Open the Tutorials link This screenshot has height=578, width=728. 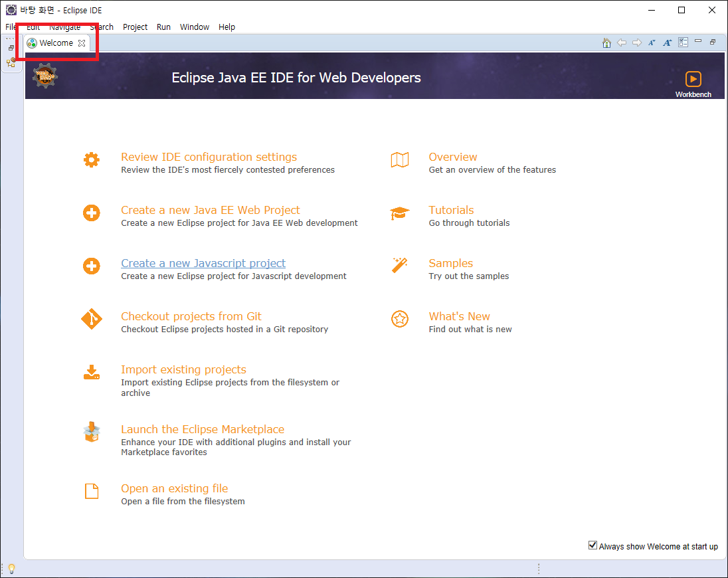coord(451,211)
